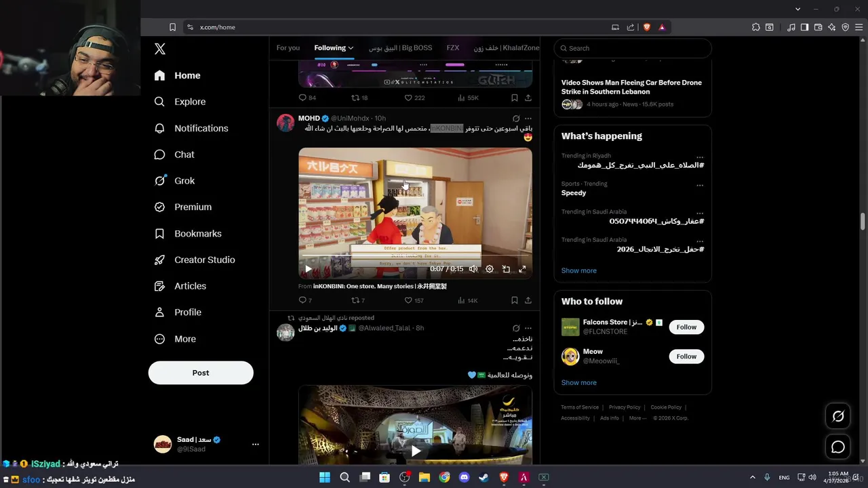The width and height of the screenshot is (868, 488).
Task: Click the Post button
Action: tap(201, 373)
